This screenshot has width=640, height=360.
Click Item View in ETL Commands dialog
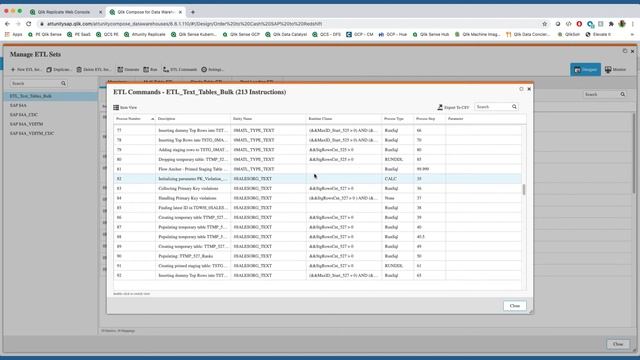coord(125,107)
